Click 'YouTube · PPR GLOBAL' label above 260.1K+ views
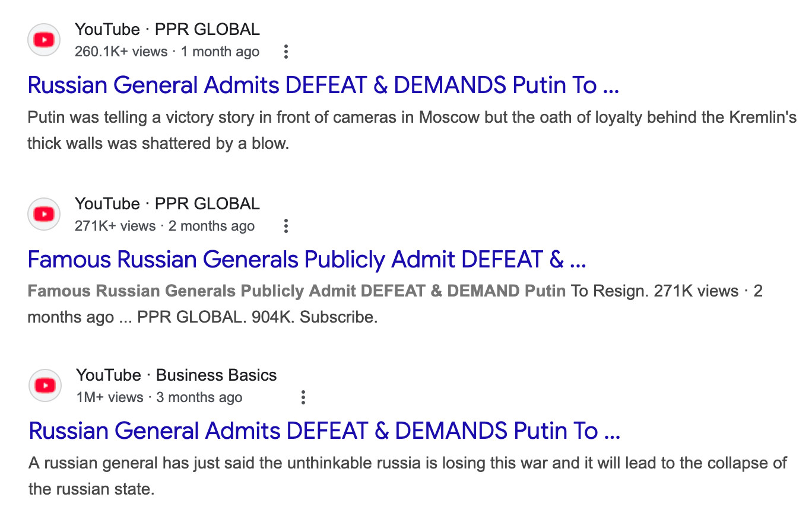 pos(167,30)
